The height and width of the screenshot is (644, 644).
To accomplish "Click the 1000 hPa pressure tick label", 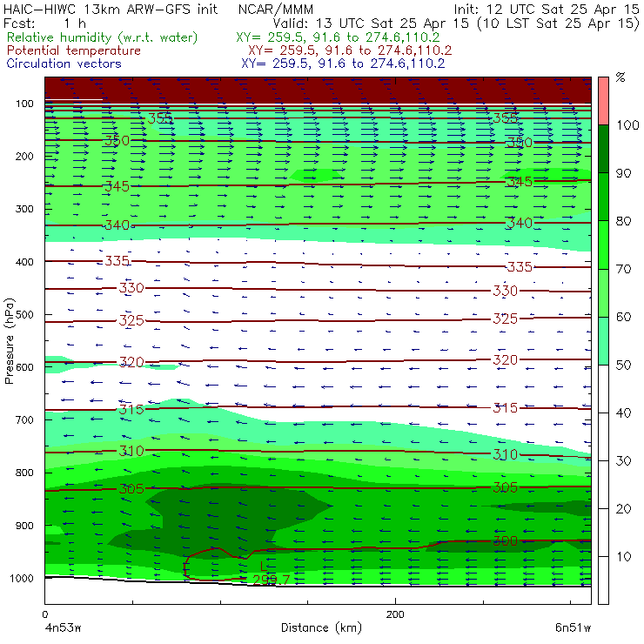I will pos(22,578).
